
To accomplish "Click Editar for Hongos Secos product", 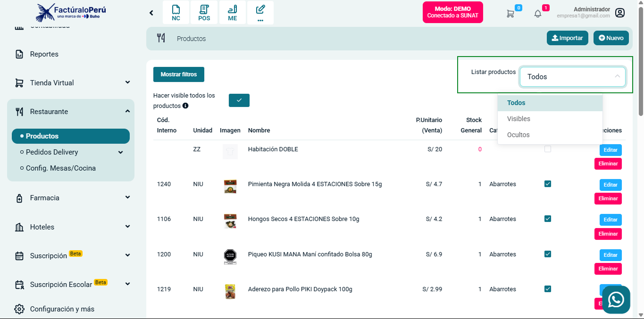I will pos(610,220).
